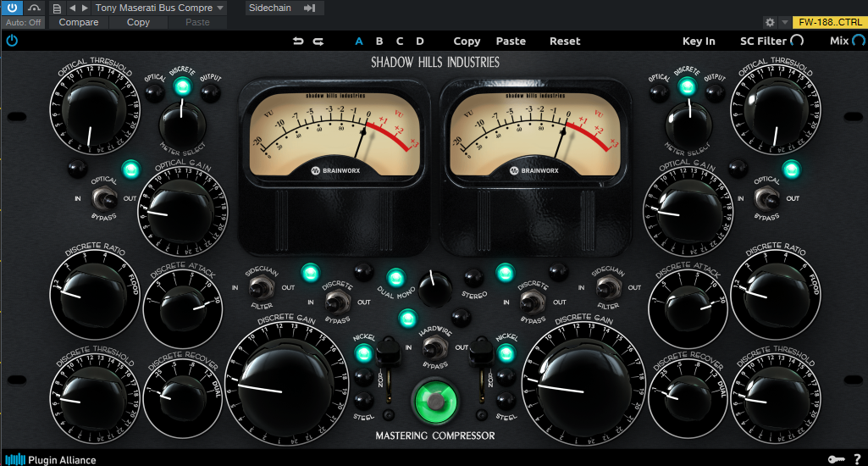Click the left channel Optical Gain knob
The image size is (868, 466).
click(182, 212)
